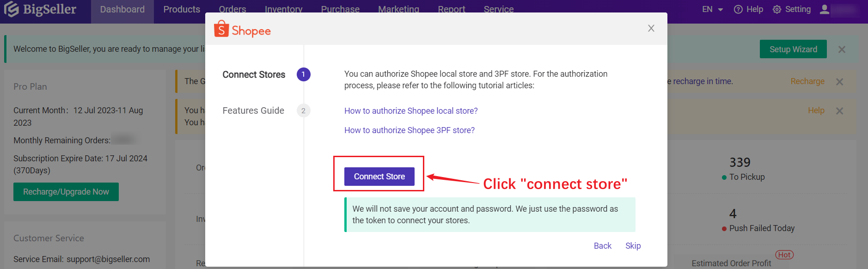The width and height of the screenshot is (868, 269).
Task: Expand the EN language dropdown
Action: tap(713, 9)
